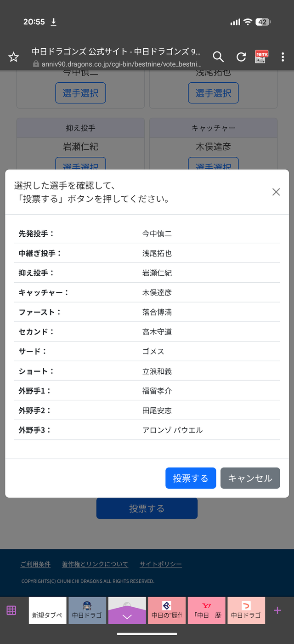Tap the lock icon beside the URL

click(x=36, y=64)
